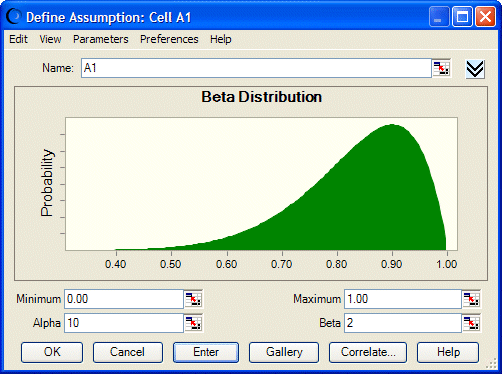The height and width of the screenshot is (374, 502).
Task: Click the Correlate... button
Action: point(368,352)
